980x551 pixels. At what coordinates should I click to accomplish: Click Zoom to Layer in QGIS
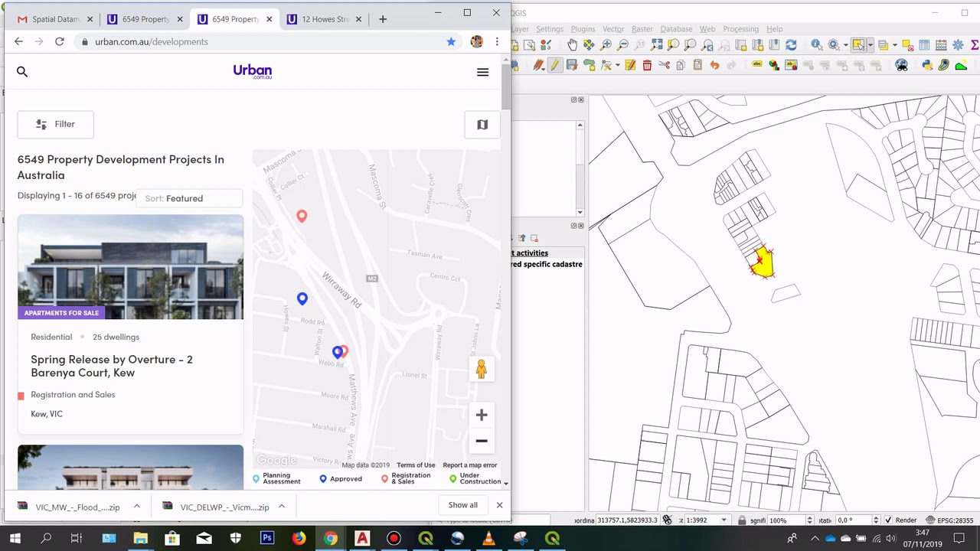click(690, 45)
